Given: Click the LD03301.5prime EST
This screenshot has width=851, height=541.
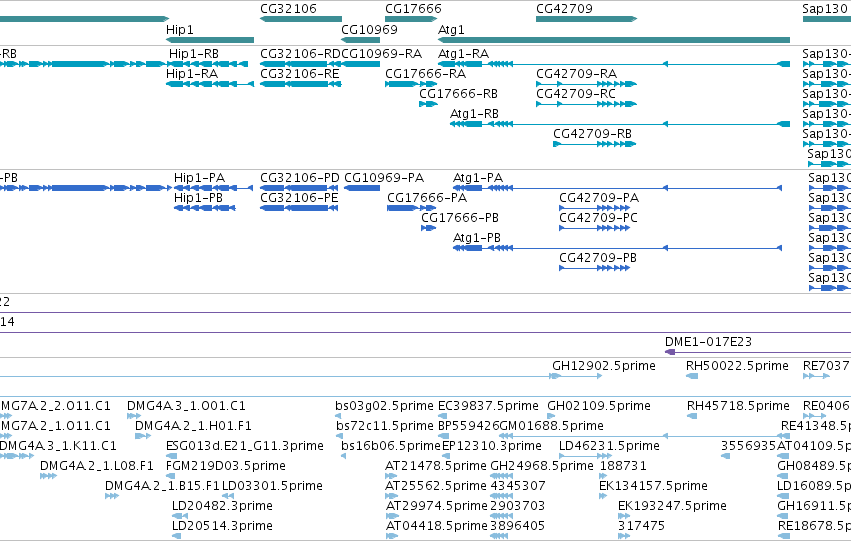Looking at the screenshot, I should pyautogui.click(x=228, y=497).
